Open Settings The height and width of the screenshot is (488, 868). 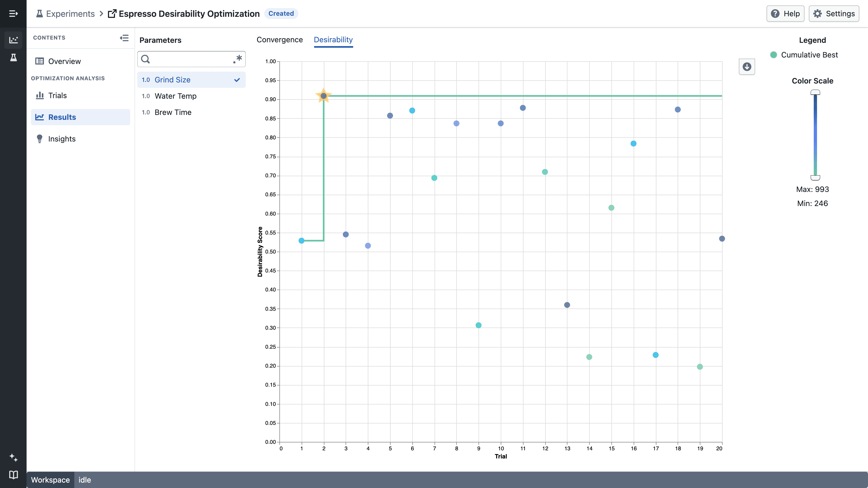point(834,14)
